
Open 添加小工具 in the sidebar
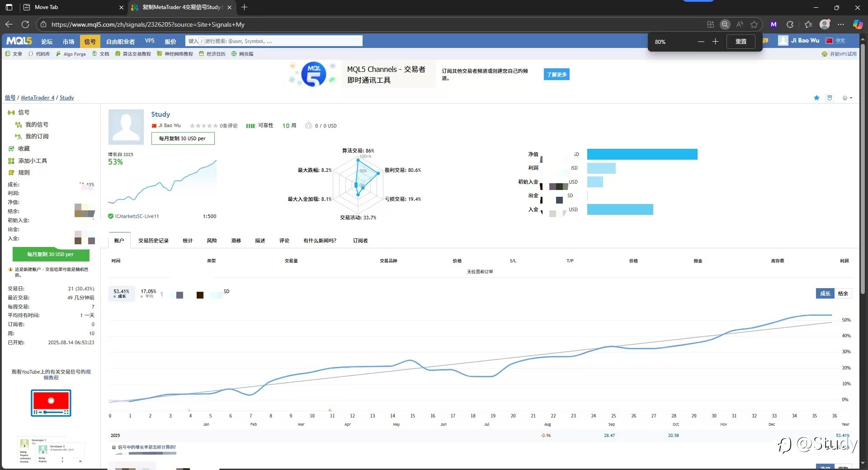click(x=33, y=161)
